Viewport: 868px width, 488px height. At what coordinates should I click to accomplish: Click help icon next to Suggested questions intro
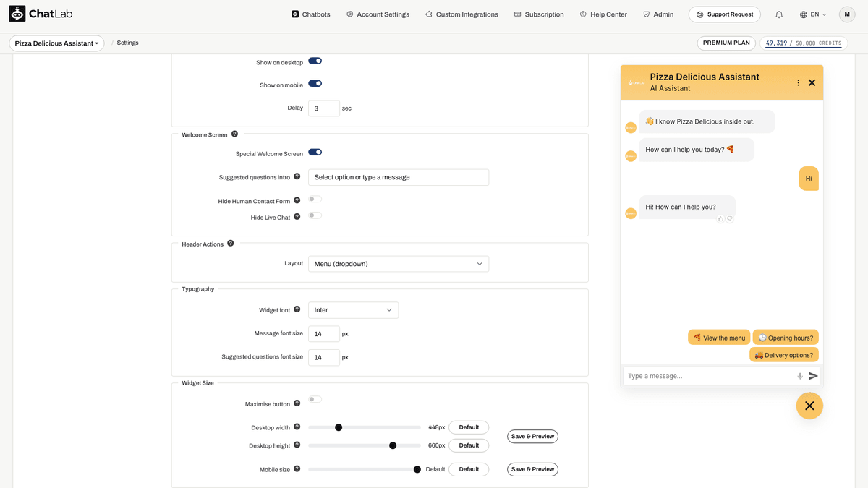[297, 176]
